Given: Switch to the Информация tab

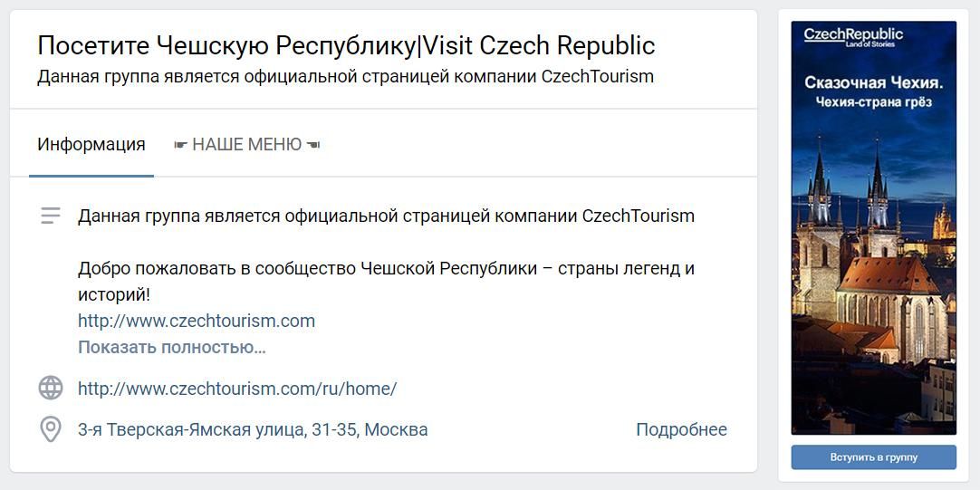Looking at the screenshot, I should pyautogui.click(x=91, y=145).
